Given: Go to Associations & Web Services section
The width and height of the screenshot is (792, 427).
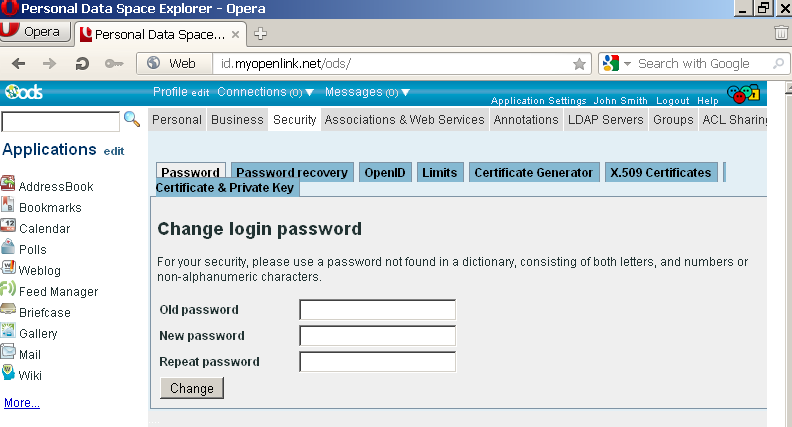Looking at the screenshot, I should click(x=404, y=120).
